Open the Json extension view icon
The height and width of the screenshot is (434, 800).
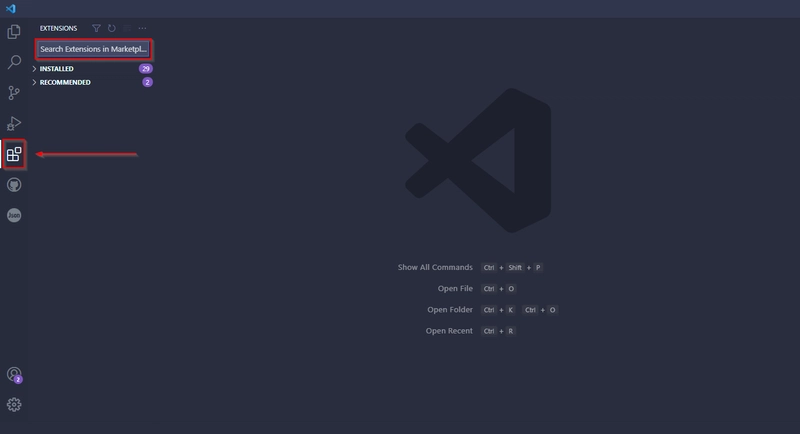14,215
